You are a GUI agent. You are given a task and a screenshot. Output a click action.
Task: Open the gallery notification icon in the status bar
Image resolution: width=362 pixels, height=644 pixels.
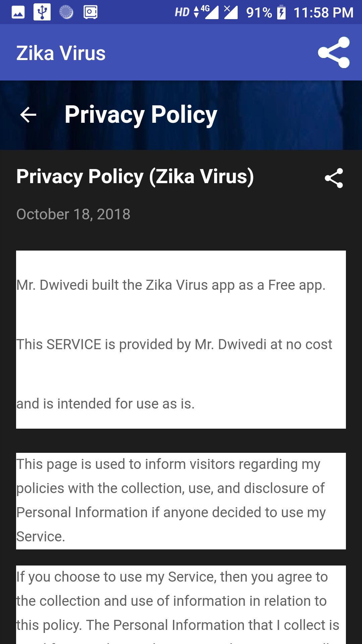click(18, 12)
